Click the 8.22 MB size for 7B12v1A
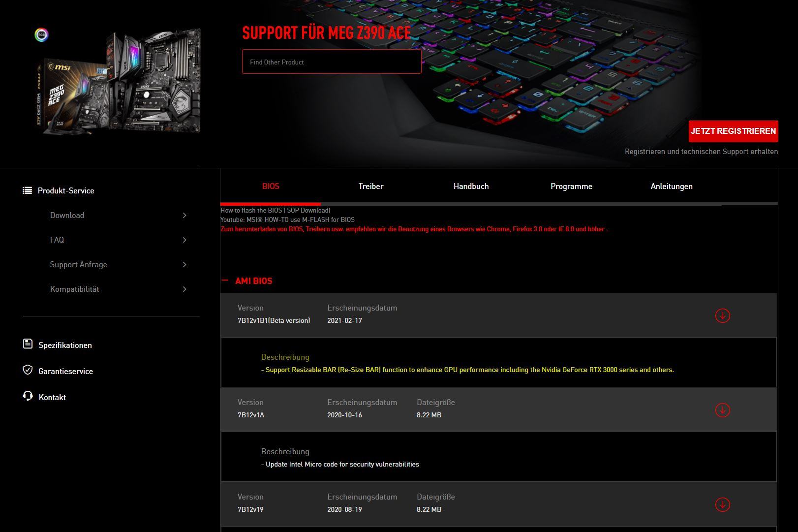798x532 pixels. 429,415
